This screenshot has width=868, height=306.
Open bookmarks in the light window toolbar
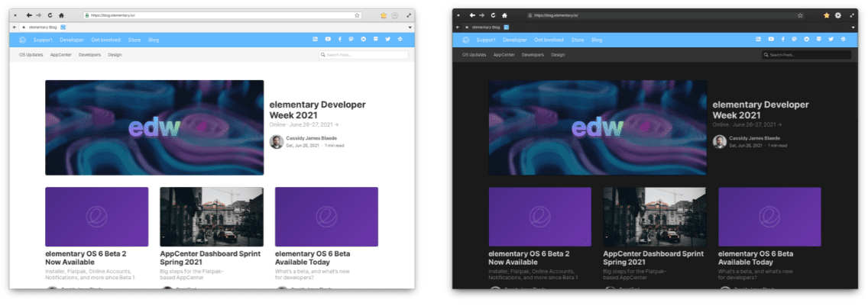point(384,15)
